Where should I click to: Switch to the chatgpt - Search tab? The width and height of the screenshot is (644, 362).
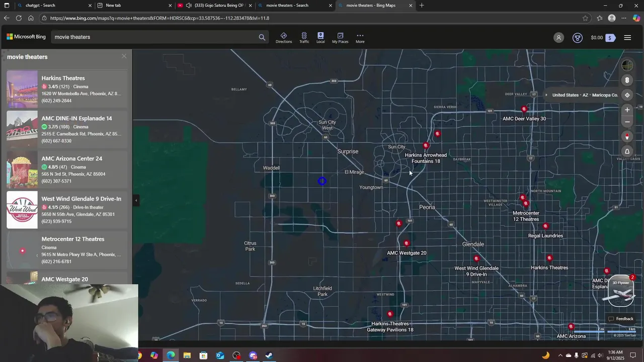pyautogui.click(x=53, y=6)
